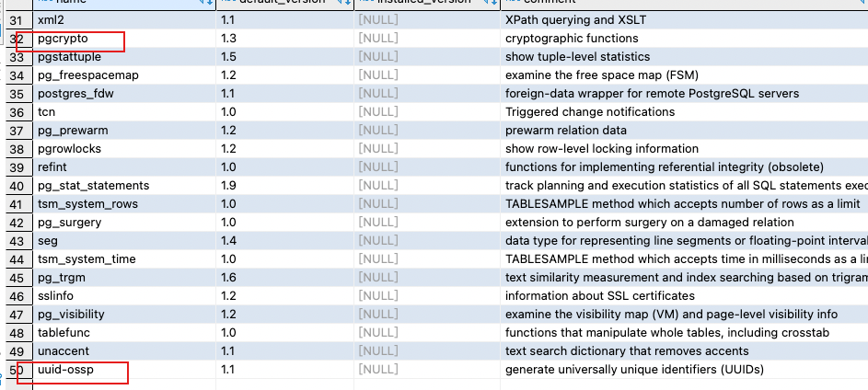The image size is (868, 390).
Task: Click the pg_stat_statements name cell
Action: click(x=93, y=186)
